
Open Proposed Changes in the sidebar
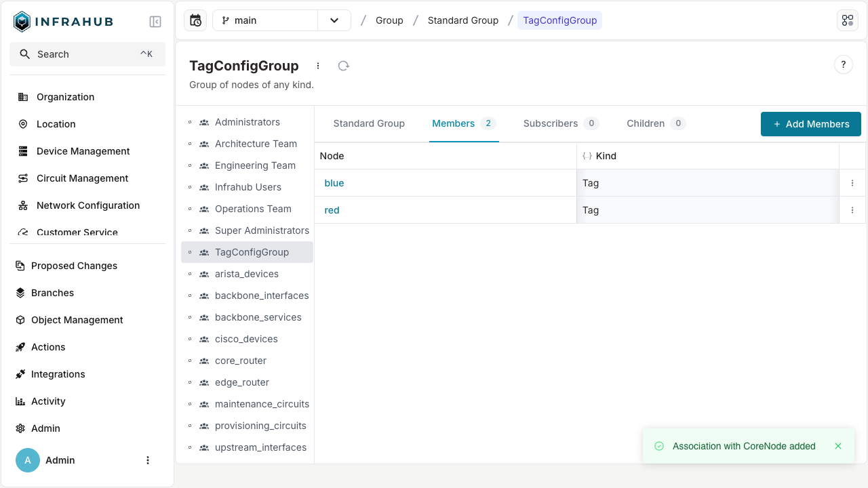74,266
